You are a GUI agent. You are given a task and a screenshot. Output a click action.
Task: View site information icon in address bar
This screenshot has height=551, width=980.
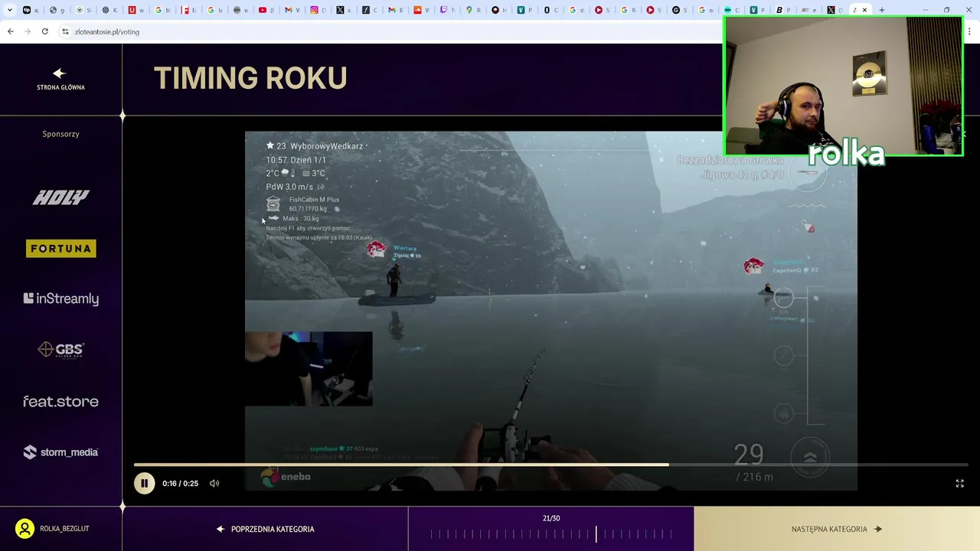click(65, 31)
